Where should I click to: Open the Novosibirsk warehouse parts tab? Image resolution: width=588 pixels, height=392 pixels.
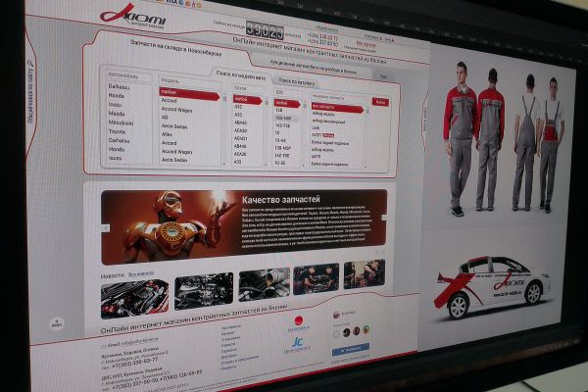coord(175,48)
